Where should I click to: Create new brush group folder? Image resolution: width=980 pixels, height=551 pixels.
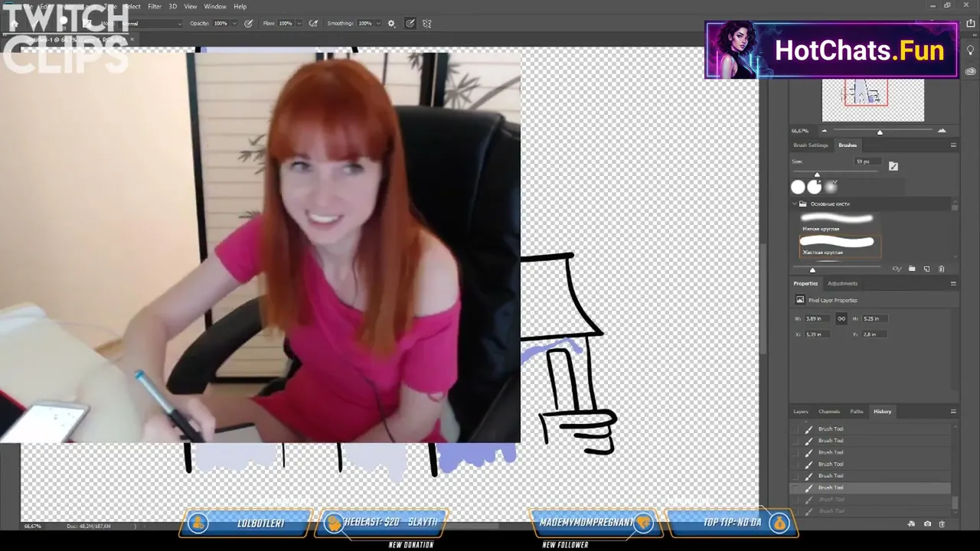[x=912, y=269]
